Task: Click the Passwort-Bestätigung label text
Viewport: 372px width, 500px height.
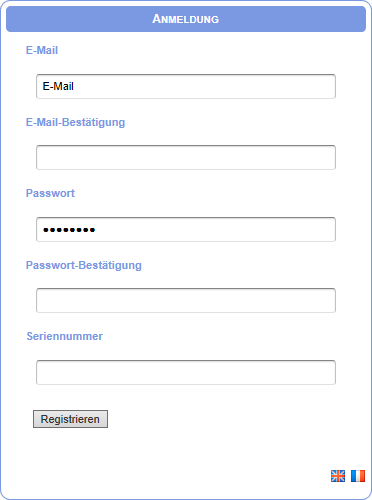Action: 84,265
